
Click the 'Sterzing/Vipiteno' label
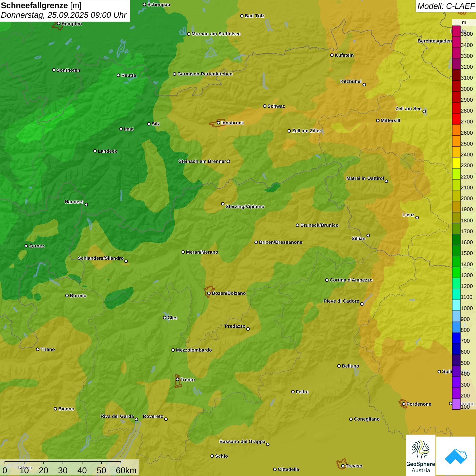(x=245, y=206)
